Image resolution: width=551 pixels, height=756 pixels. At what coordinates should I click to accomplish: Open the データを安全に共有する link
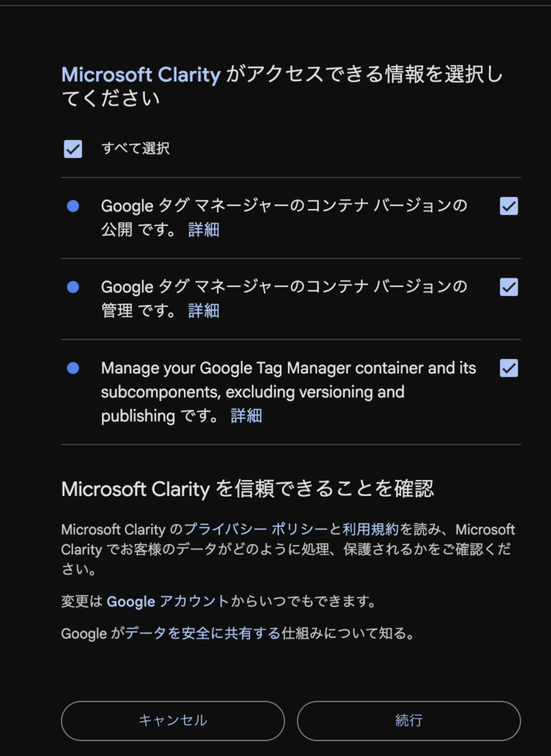click(202, 633)
